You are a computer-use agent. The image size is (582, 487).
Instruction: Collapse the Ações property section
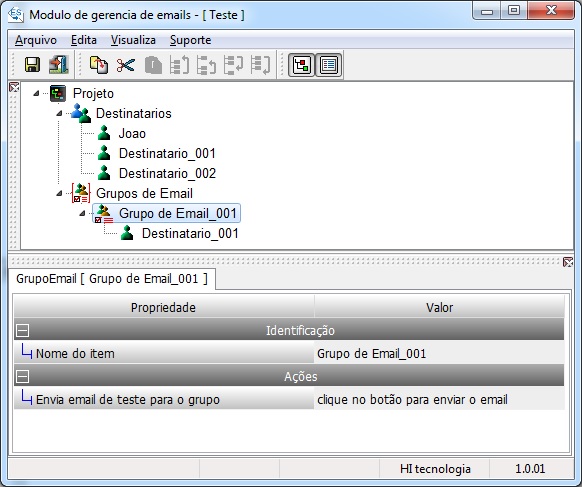click(23, 376)
